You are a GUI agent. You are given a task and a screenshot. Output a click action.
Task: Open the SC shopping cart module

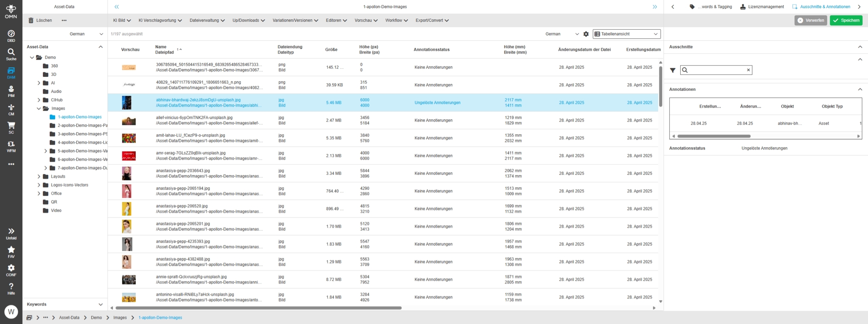pyautogui.click(x=11, y=128)
